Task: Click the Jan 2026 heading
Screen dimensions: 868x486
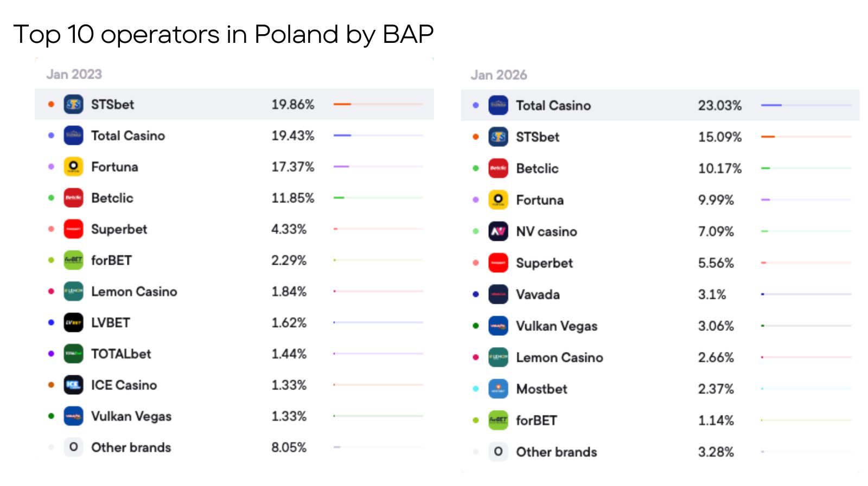Action: [x=499, y=75]
